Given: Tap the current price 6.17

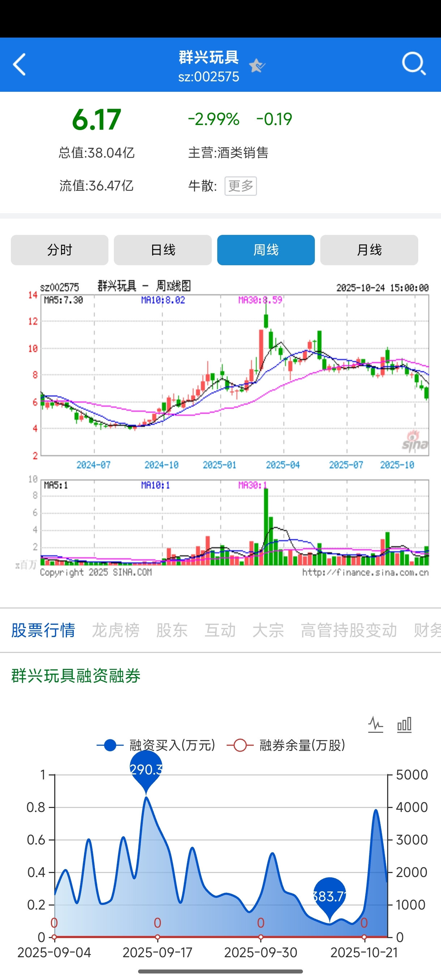Looking at the screenshot, I should pyautogui.click(x=97, y=120).
